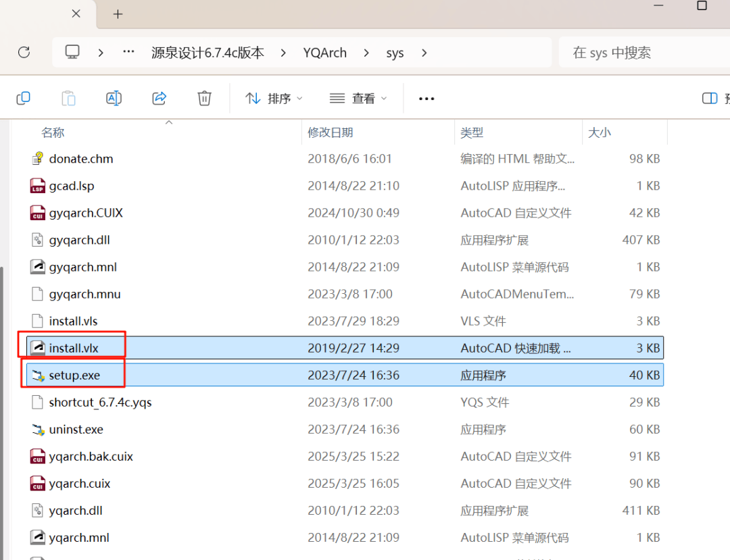Navigate to 源泉设计6.7.4c版本 breadcrumb folder
This screenshot has width=730, height=560.
tap(208, 53)
